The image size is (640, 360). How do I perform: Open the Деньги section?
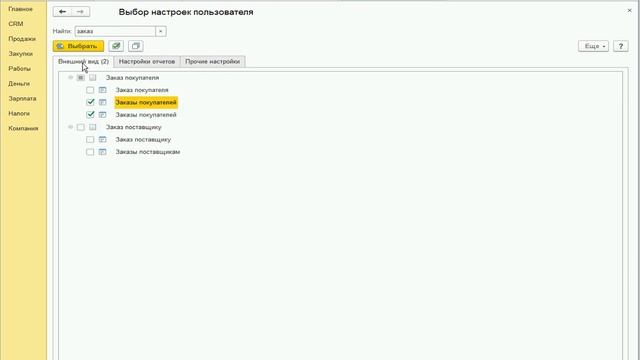pyautogui.click(x=19, y=84)
